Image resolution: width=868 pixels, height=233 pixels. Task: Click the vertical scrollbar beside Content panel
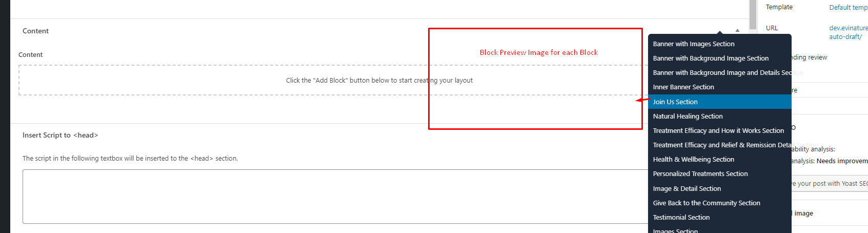[x=753, y=14]
